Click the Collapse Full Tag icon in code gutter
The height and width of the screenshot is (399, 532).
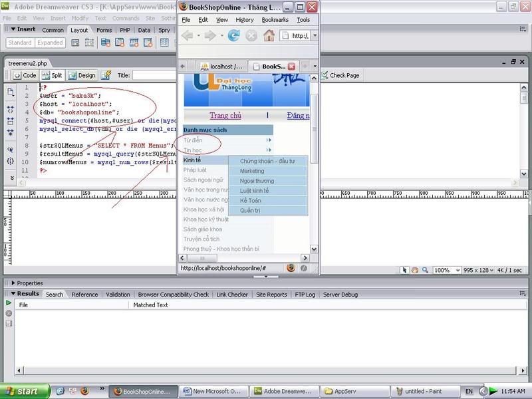point(10,110)
